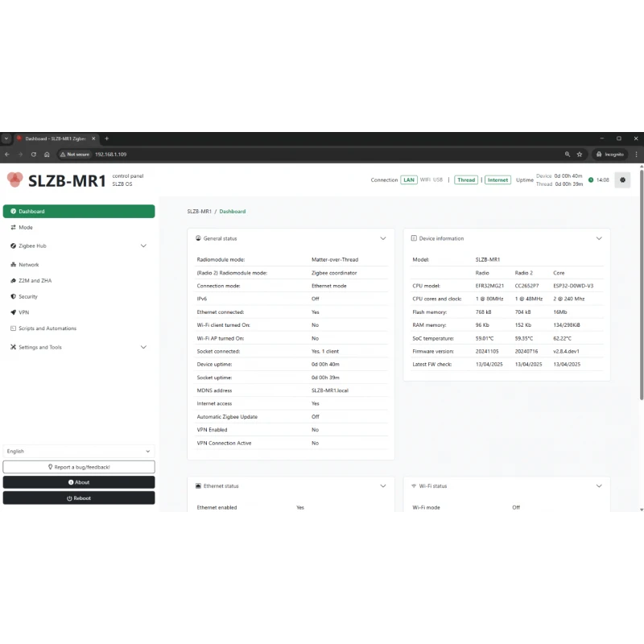This screenshot has height=644, width=644.
Task: Open the browser zoom/search icon
Action: click(x=568, y=154)
